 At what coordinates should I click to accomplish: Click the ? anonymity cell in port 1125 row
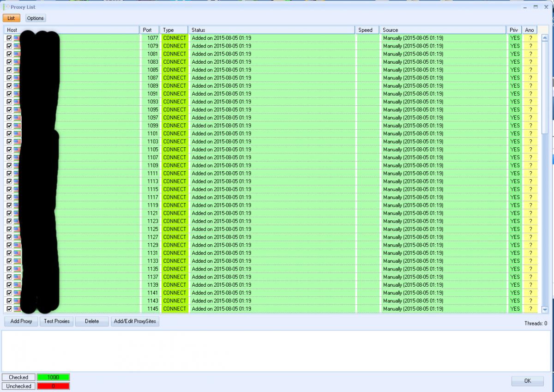pyautogui.click(x=530, y=229)
